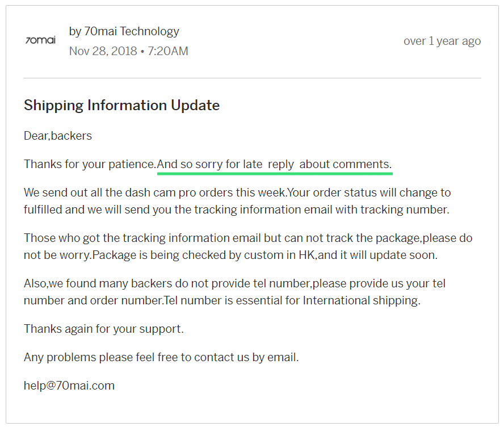504x431 pixels.
Task: Click the 7:20AM time text
Action: tap(168, 51)
